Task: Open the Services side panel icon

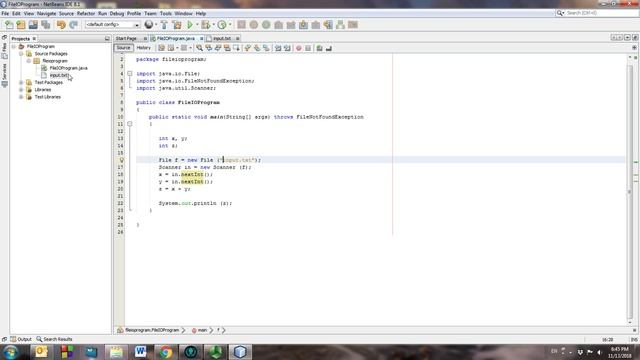Action: coord(4,76)
